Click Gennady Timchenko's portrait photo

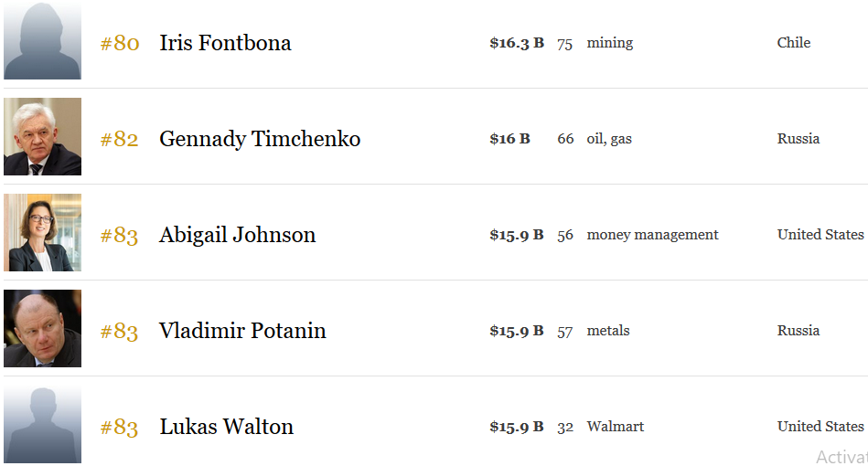point(43,136)
